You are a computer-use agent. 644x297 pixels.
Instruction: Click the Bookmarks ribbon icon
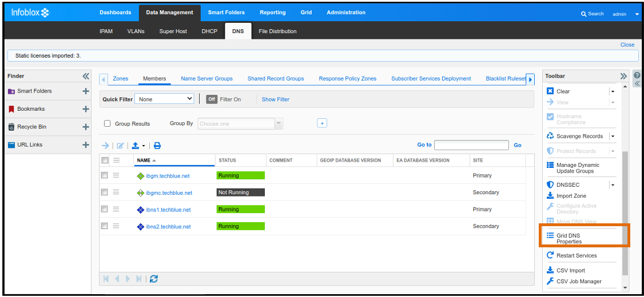11,109
